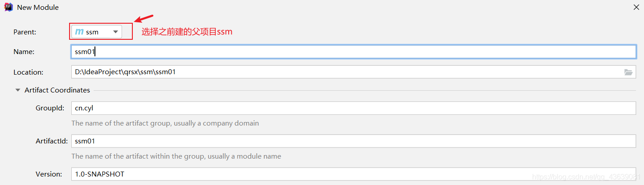Click the Version field showing 1.0-SNAPSHOT
Viewport: 644px width, 185px height.
(353, 174)
